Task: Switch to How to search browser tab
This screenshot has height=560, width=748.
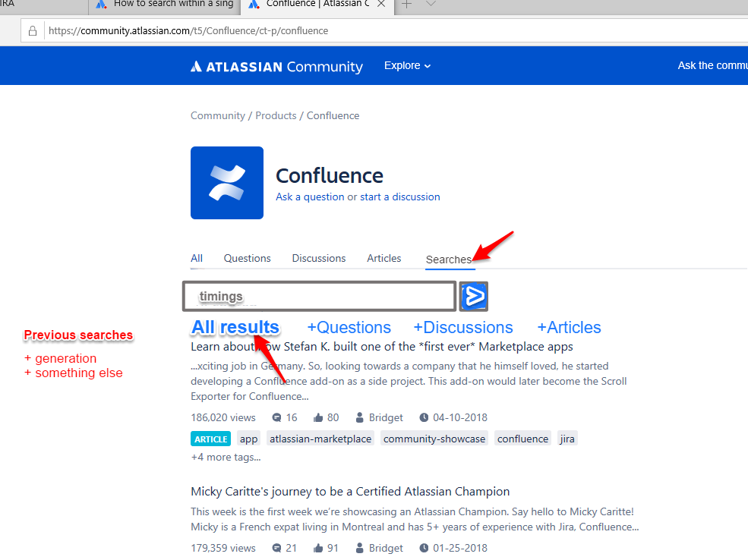Action: tap(165, 4)
